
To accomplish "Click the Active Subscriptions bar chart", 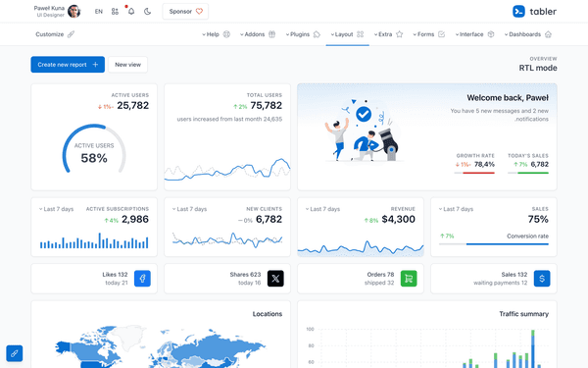I will point(94,240).
